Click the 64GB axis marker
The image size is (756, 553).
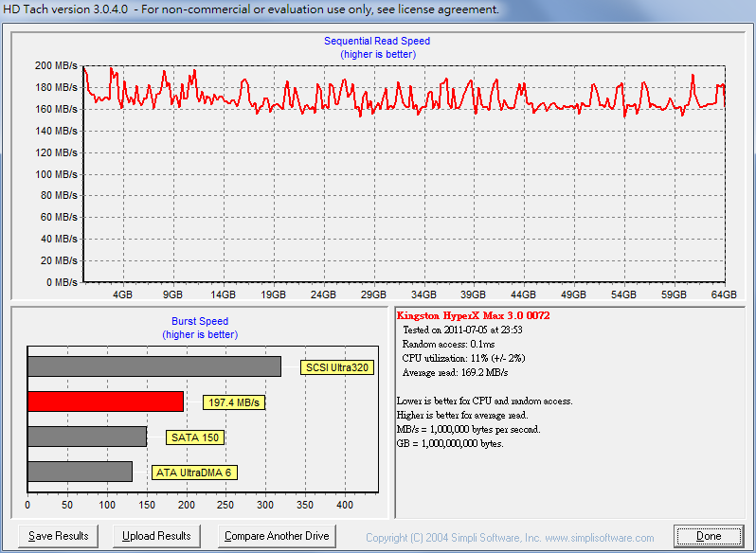coord(724,294)
